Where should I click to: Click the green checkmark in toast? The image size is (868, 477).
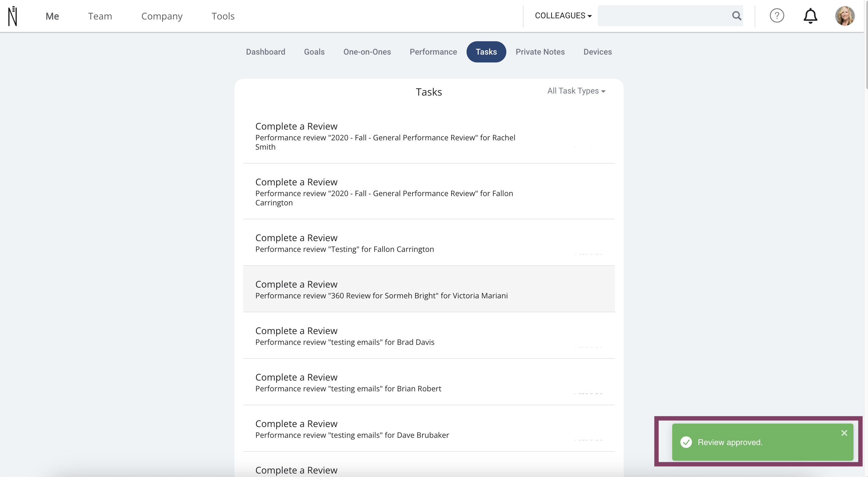pos(686,442)
